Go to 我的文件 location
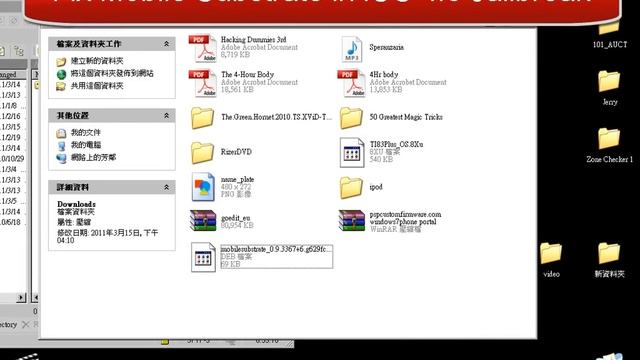The width and height of the screenshot is (640, 360). (x=85, y=133)
